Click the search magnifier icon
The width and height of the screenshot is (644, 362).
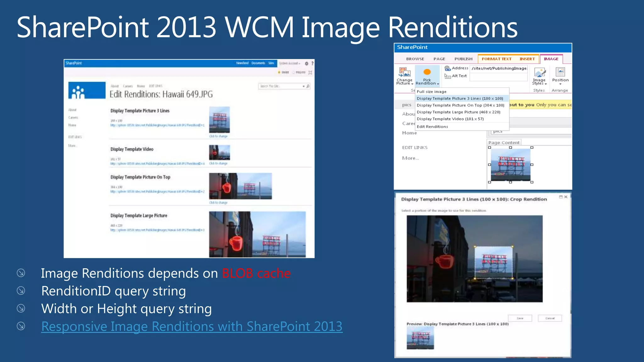(x=308, y=86)
